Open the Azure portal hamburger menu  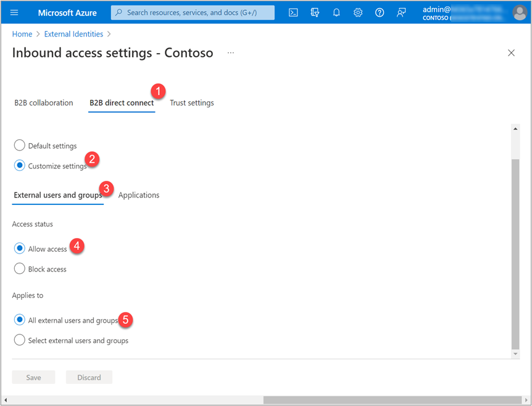point(14,12)
